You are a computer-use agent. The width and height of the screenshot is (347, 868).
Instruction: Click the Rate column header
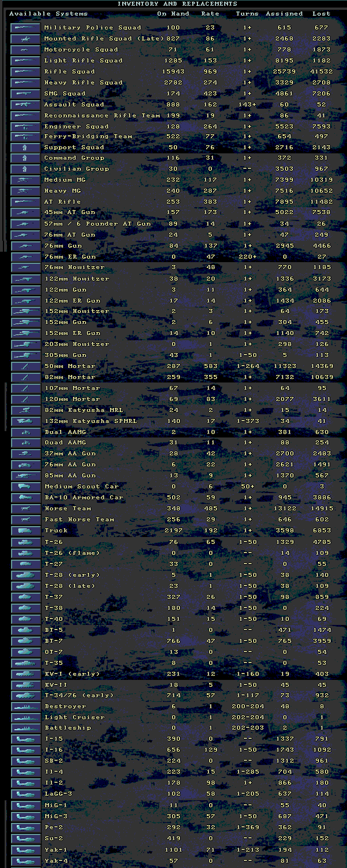tap(210, 14)
